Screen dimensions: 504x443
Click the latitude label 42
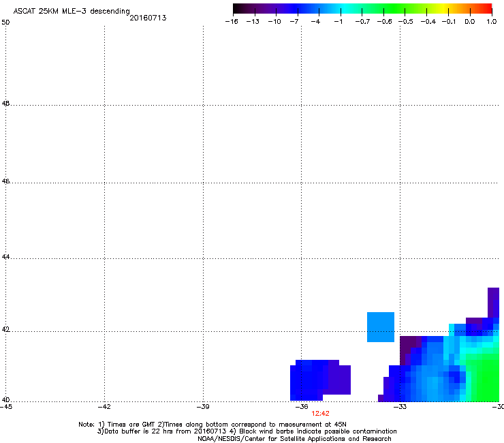5,330
